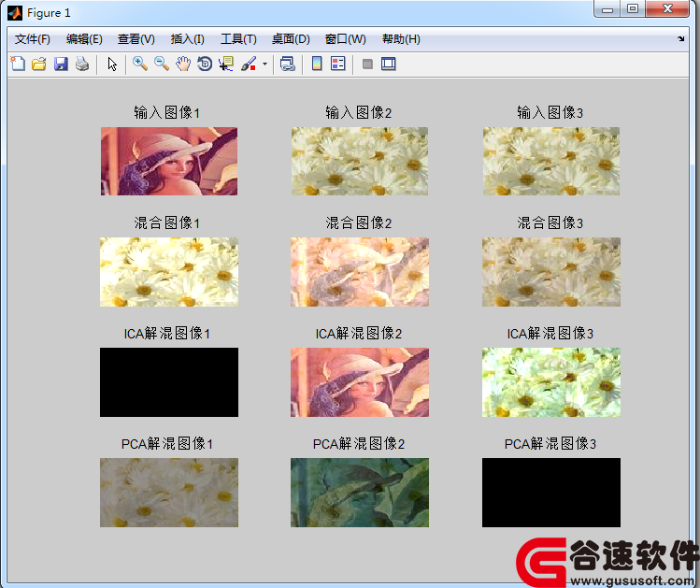This screenshot has height=588, width=700.
Task: Print the figure using the printer icon
Action: pos(82,64)
